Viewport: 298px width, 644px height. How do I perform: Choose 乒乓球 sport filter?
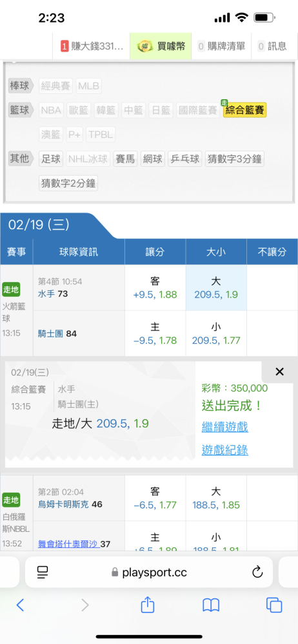(185, 159)
